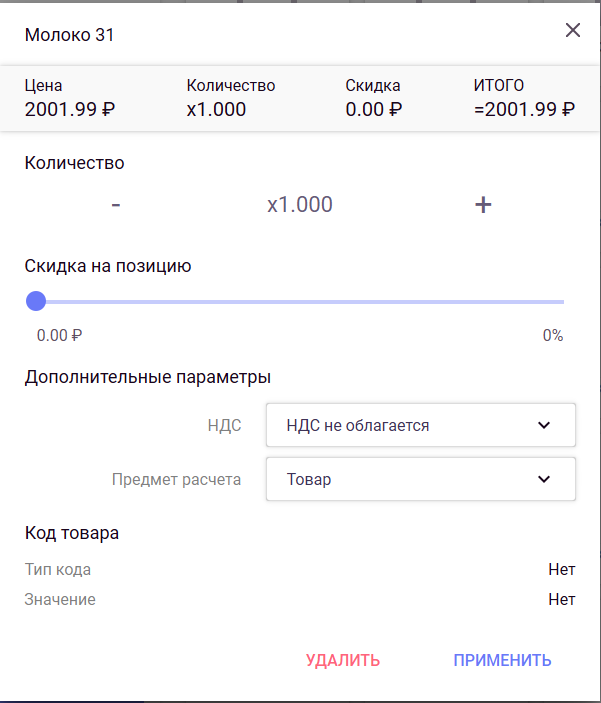Close the Молоко 31 dialog
The width and height of the screenshot is (601, 703).
point(573,30)
